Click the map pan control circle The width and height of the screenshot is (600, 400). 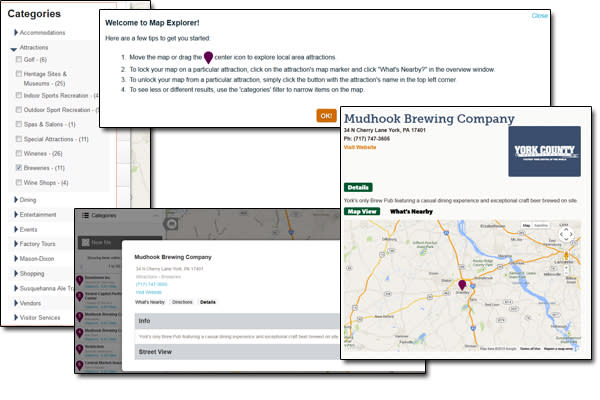point(566,234)
